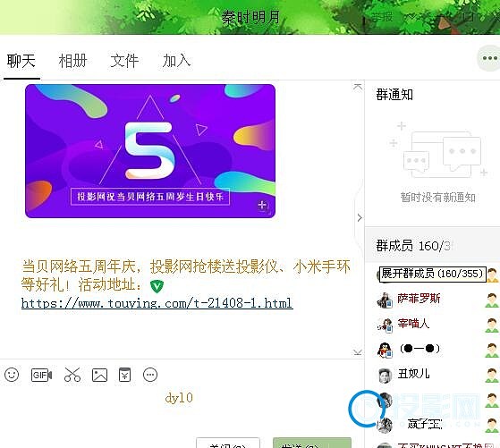Open more input tools ellipsis icon
This screenshot has width=500, height=448.
150,375
